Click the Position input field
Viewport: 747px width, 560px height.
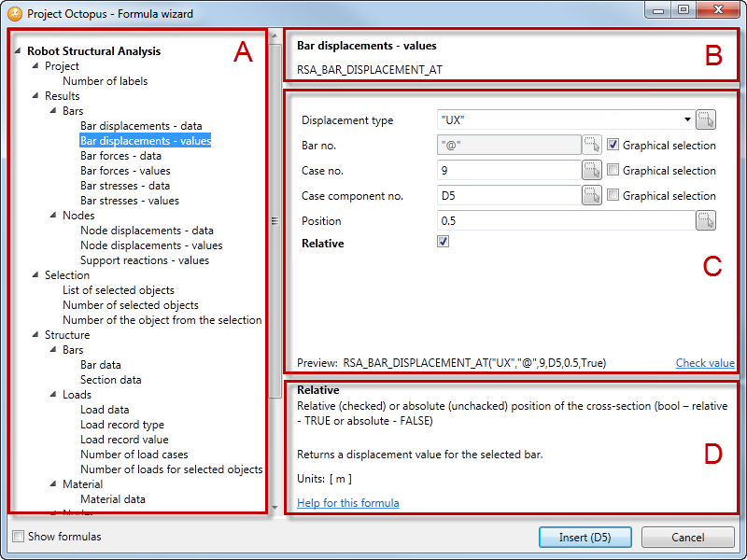tap(566, 220)
